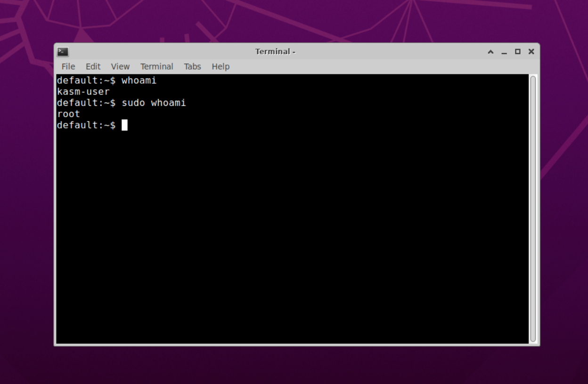Open the Terminal menu
588x384 pixels.
click(x=156, y=66)
